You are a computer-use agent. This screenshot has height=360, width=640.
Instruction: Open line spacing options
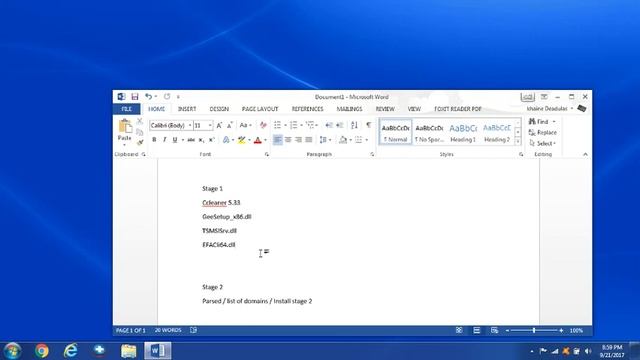(325, 140)
